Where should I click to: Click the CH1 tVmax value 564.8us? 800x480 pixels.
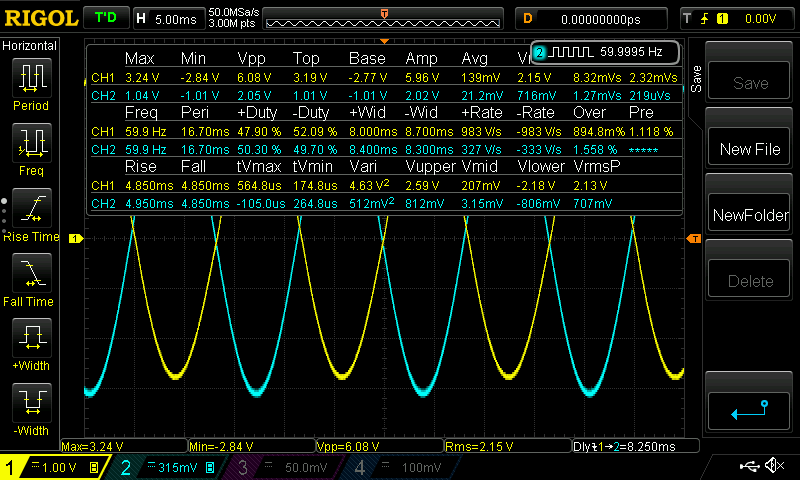pyautogui.click(x=259, y=186)
